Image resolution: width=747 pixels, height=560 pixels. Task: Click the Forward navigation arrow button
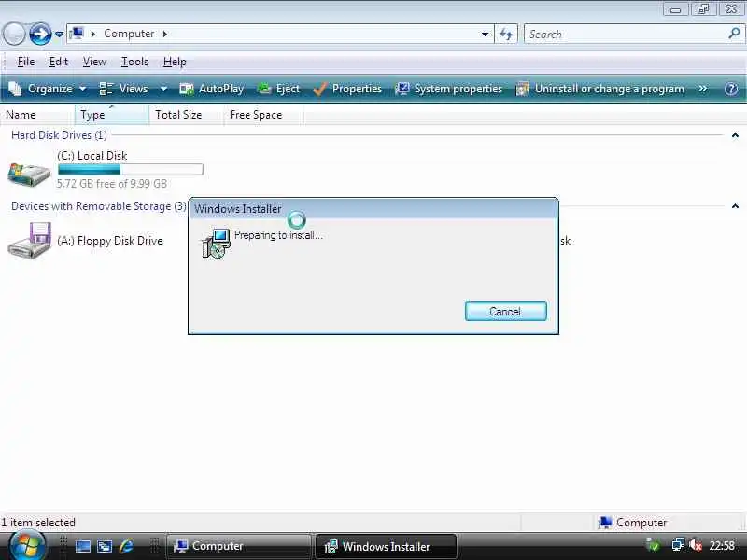pyautogui.click(x=40, y=34)
